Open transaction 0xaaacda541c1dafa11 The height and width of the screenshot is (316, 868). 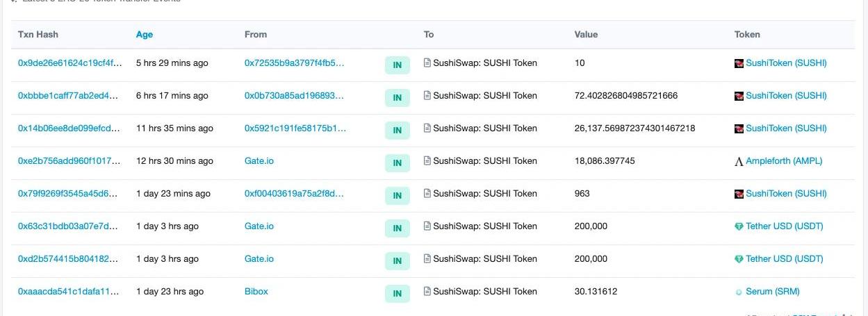69,291
